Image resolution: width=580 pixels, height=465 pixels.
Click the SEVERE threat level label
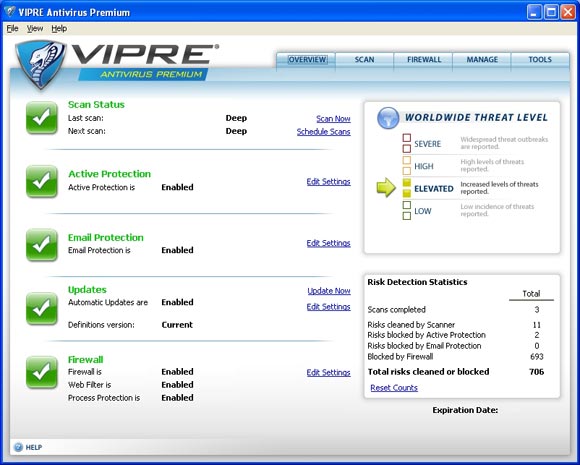427,144
